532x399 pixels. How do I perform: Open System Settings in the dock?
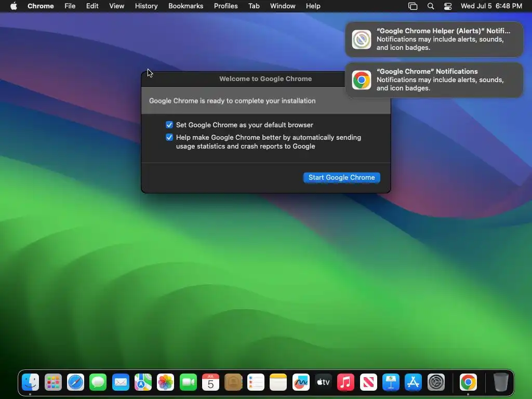click(436, 382)
